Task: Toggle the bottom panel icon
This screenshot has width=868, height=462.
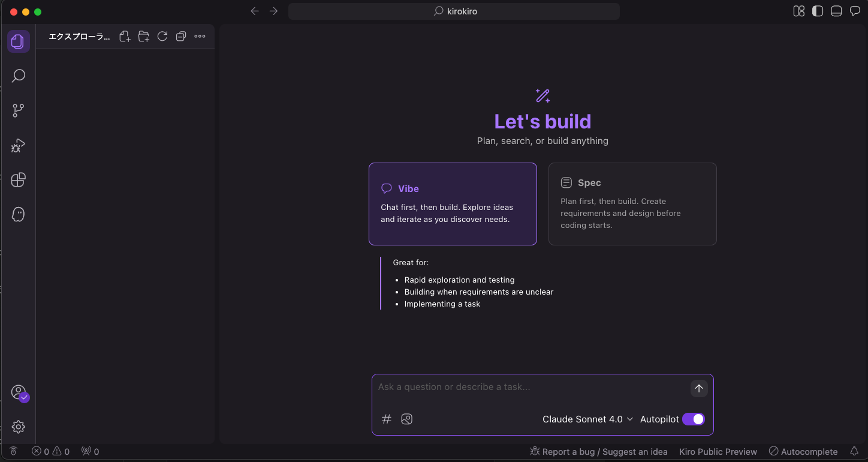Action: tap(836, 11)
